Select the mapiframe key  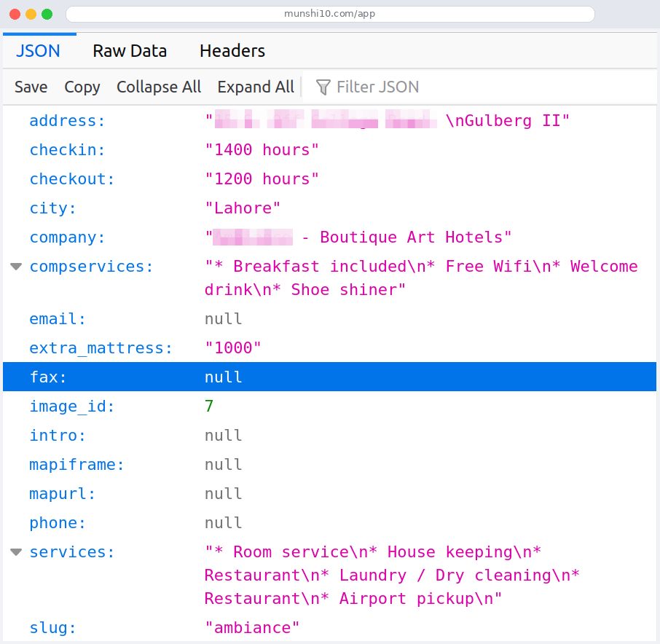point(76,465)
